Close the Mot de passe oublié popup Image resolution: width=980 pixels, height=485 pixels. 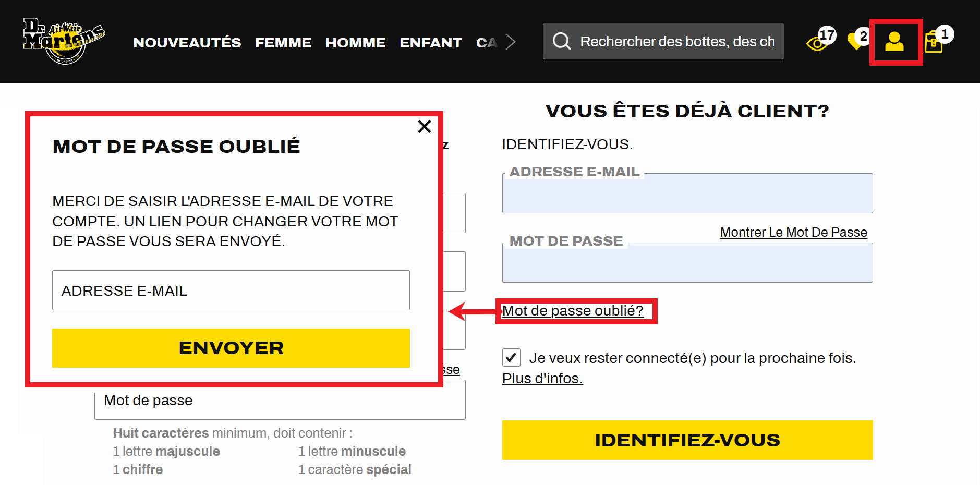click(x=425, y=126)
